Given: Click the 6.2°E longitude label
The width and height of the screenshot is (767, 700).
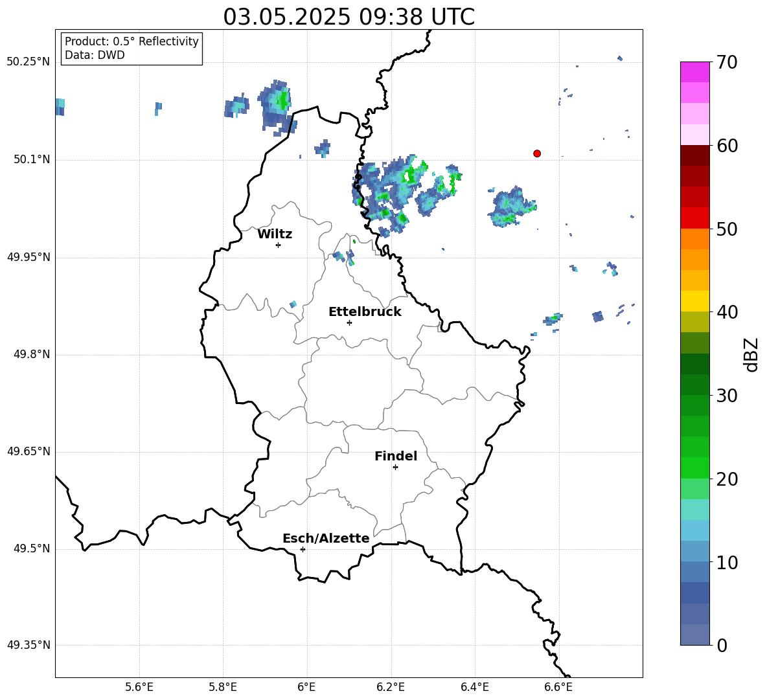Looking at the screenshot, I should [x=391, y=687].
